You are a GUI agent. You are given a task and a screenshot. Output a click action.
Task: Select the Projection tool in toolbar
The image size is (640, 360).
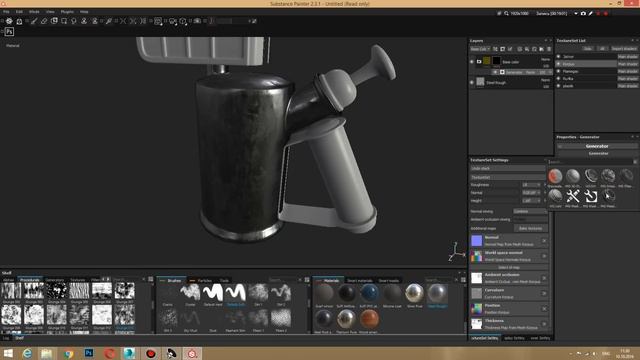(54, 21)
